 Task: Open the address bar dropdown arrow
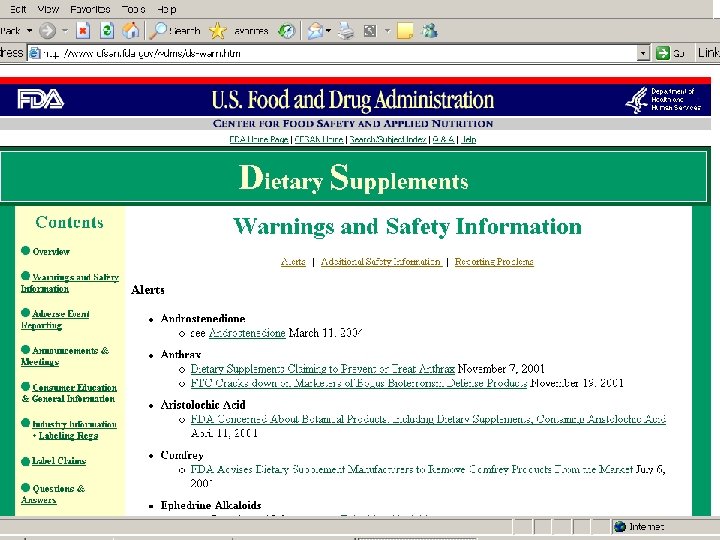644,53
